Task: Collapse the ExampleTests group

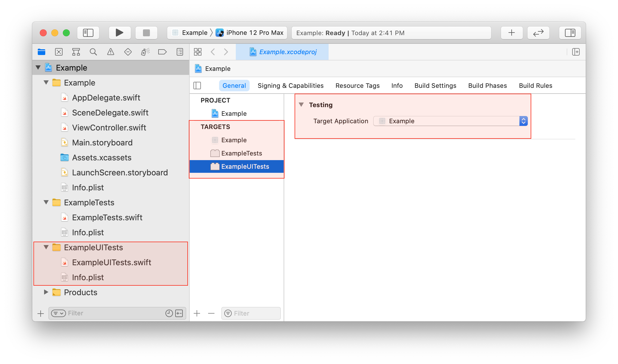Action: [46, 202]
